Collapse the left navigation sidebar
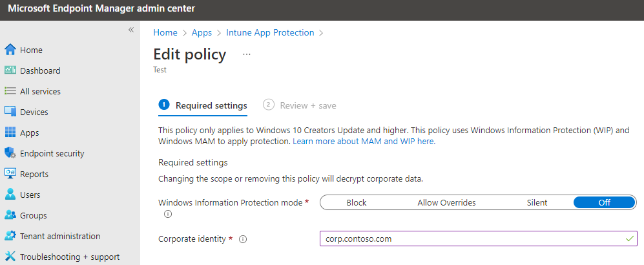Viewport: 644px width, 265px height. tap(131, 30)
